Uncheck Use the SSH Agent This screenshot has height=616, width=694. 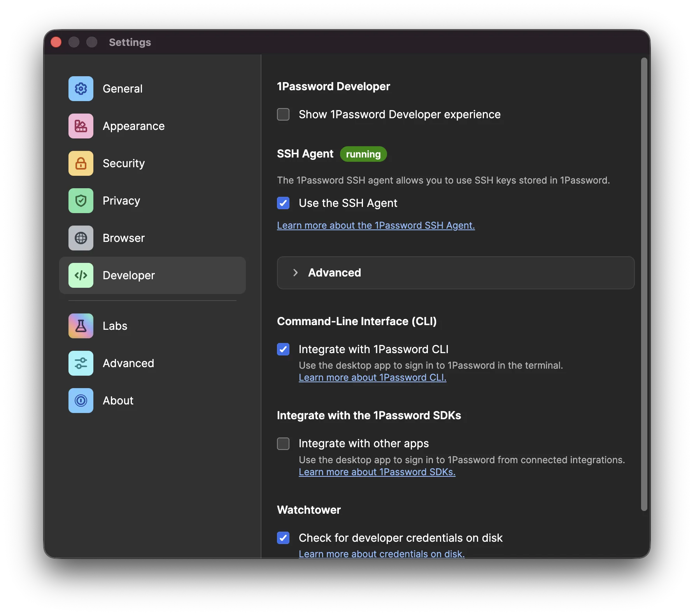[283, 203]
